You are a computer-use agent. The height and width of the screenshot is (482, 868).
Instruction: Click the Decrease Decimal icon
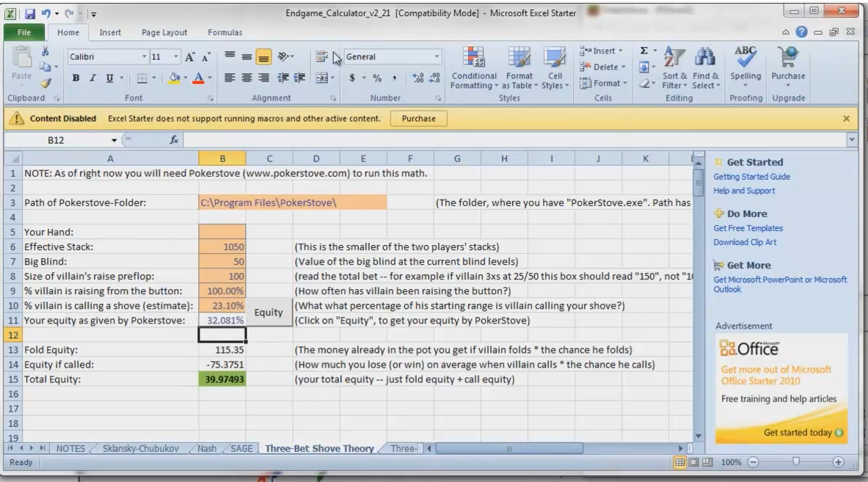pyautogui.click(x=434, y=78)
